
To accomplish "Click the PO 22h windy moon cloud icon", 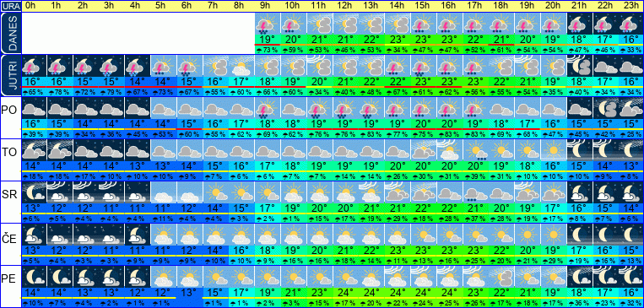I will 605,108.
